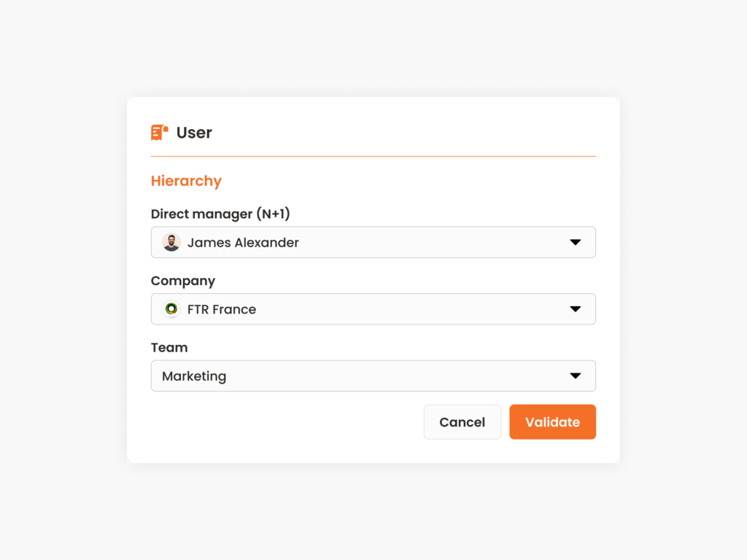
Task: Click the company emblem inside the Company selector
Action: click(171, 308)
